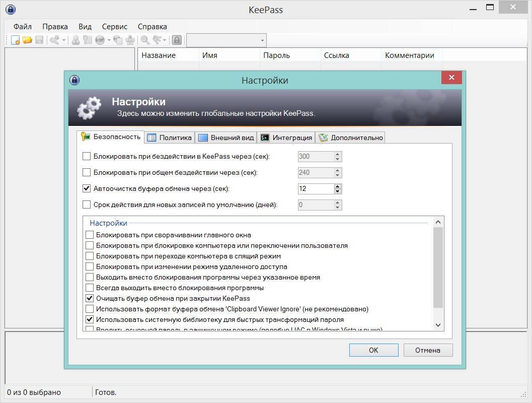
Task: Open the Вид menu
Action: pos(85,27)
